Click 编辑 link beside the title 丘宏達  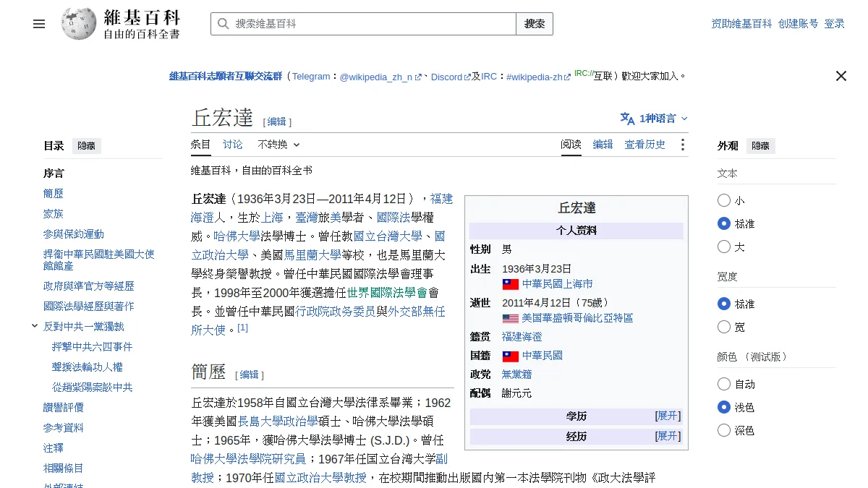coord(277,122)
